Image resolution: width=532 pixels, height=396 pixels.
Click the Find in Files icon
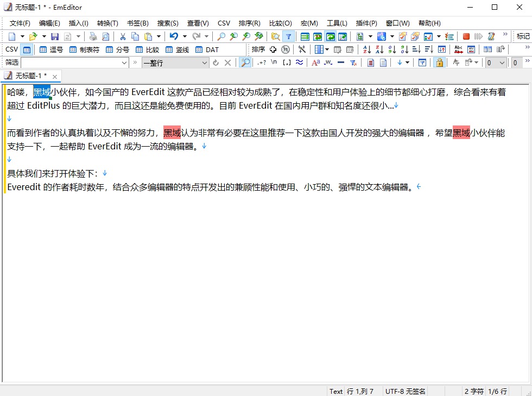(276, 36)
